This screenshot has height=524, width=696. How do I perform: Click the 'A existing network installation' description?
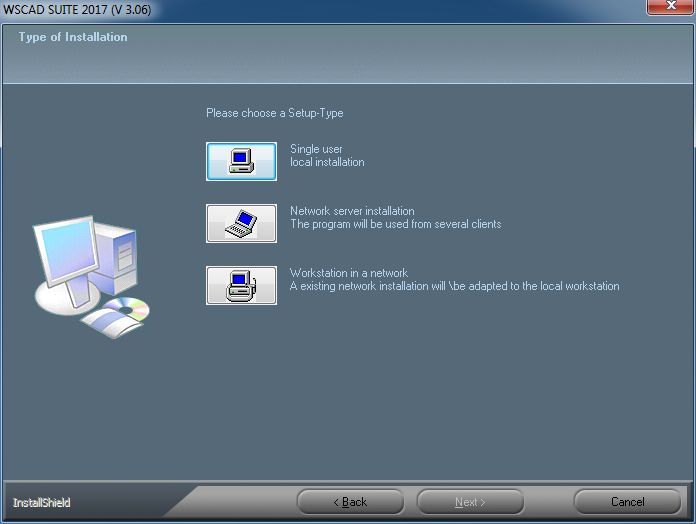coord(455,286)
